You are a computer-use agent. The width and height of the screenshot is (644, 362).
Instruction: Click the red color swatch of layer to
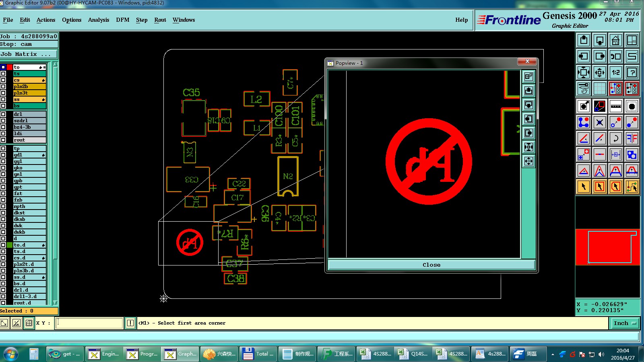coord(10,67)
